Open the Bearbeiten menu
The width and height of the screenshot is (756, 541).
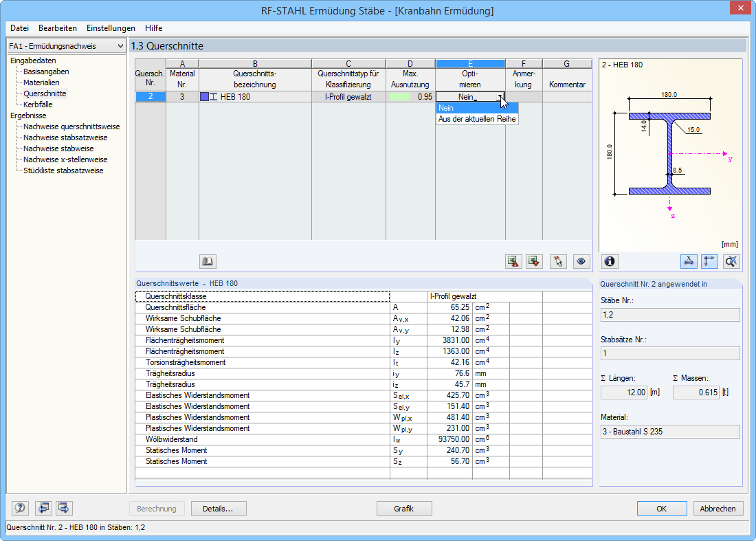(58, 28)
